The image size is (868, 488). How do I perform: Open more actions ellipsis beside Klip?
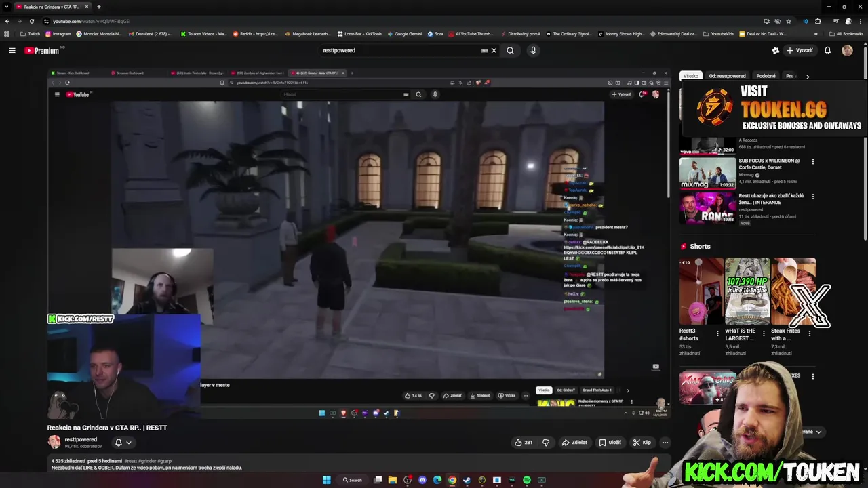click(x=665, y=443)
